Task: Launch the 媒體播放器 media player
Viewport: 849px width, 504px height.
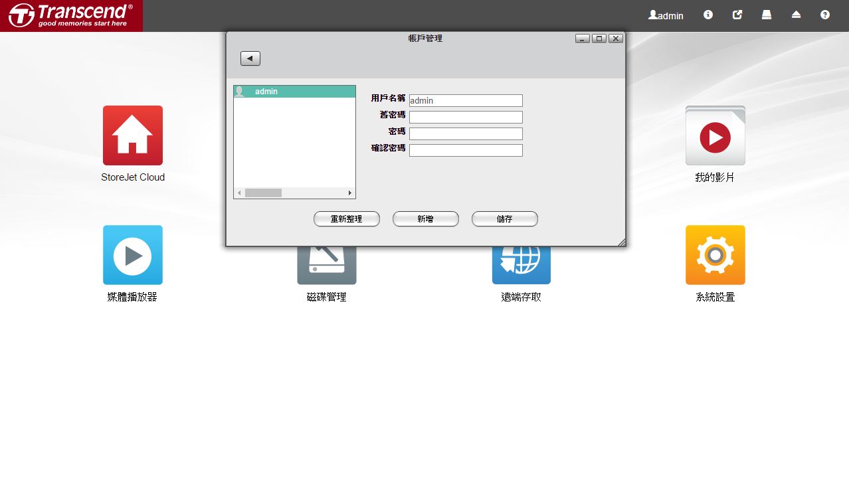Action: pyautogui.click(x=133, y=255)
